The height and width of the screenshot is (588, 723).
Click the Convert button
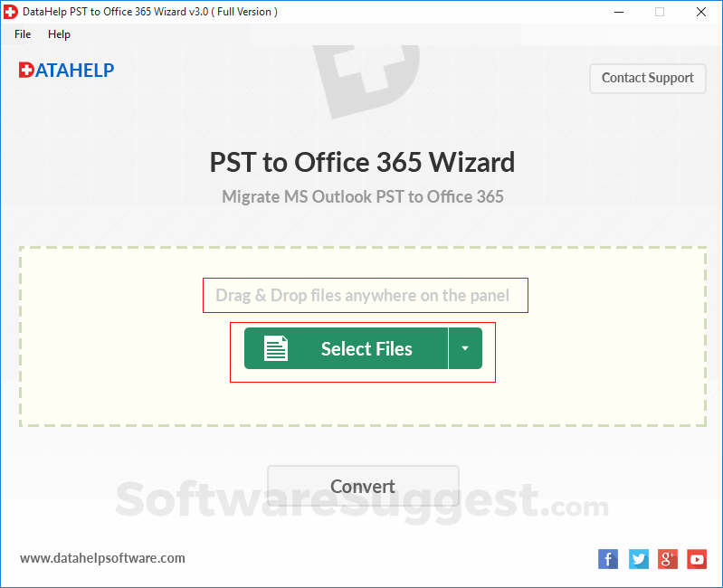click(x=363, y=486)
